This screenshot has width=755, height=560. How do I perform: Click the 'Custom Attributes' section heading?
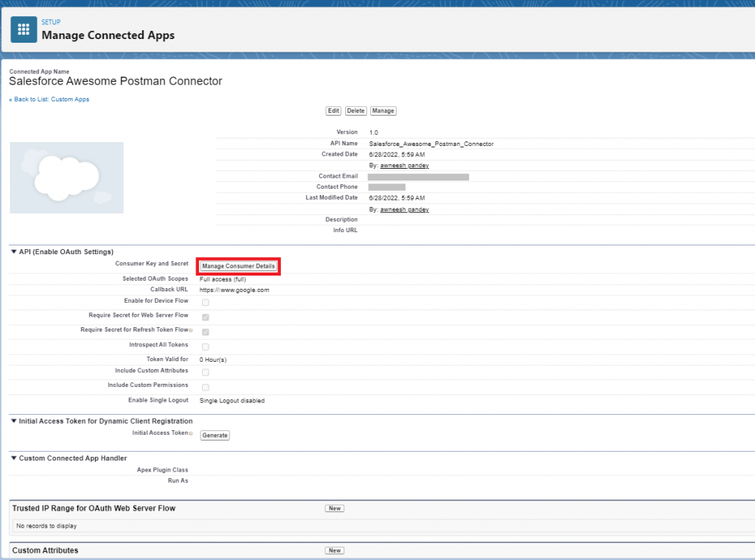coord(45,550)
